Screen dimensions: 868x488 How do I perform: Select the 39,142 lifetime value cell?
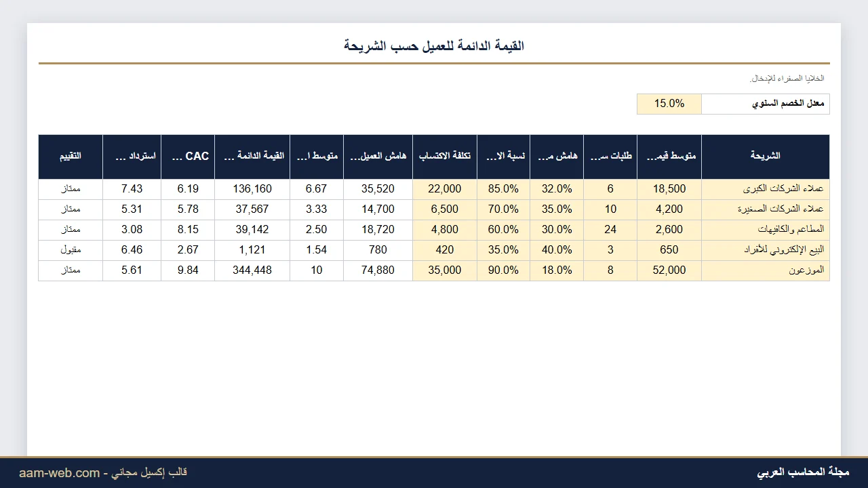(x=252, y=230)
